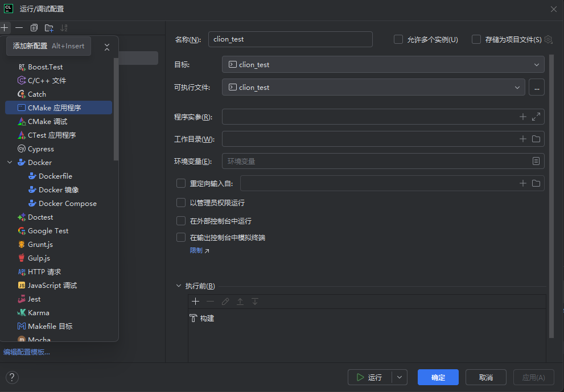564x392 pixels.
Task: Browse file for 重定向输入自
Action: 536,183
